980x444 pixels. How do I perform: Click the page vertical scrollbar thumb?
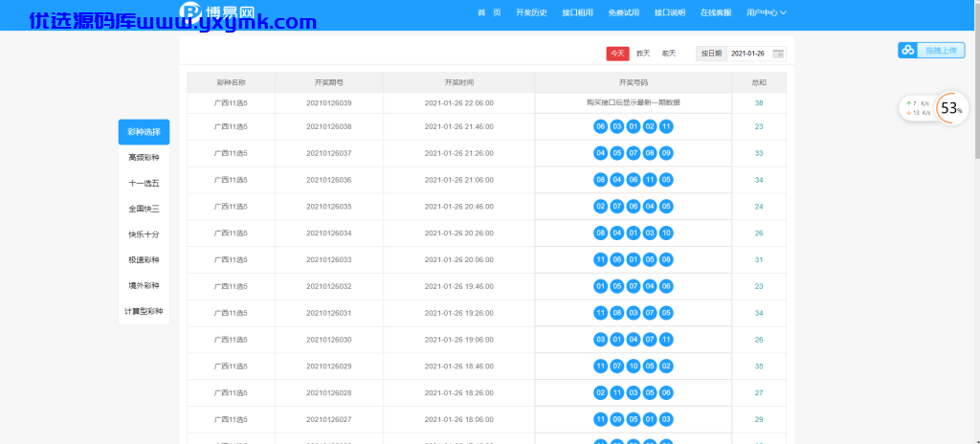(x=975, y=80)
